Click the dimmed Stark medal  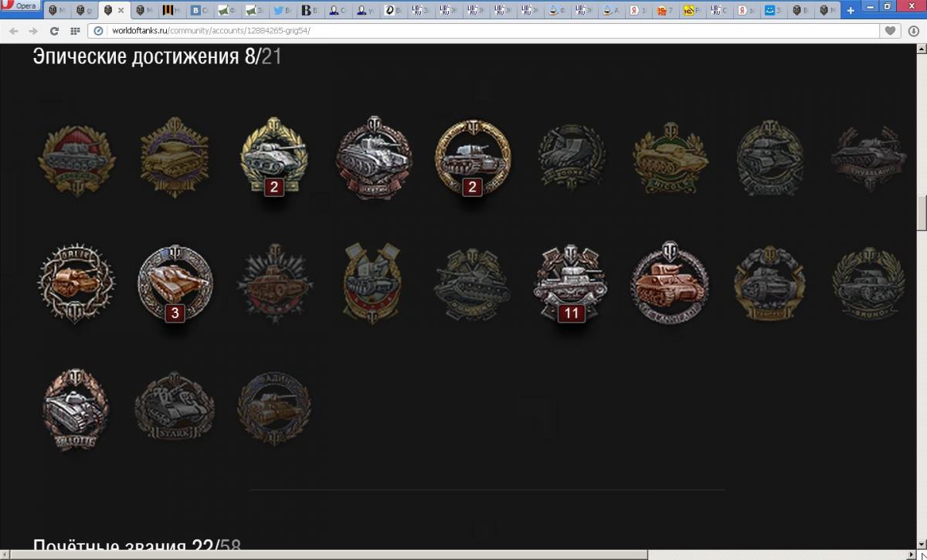coord(175,408)
